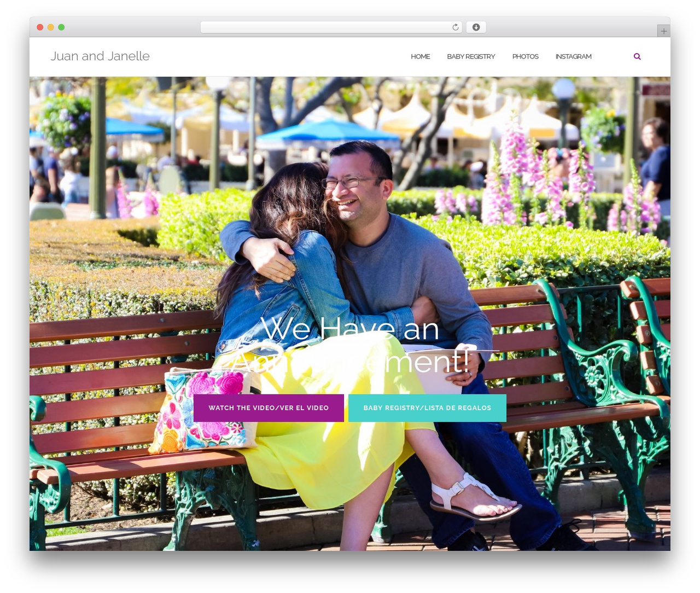Add a new browser tab with plus button
The width and height of the screenshot is (700, 593).
click(x=663, y=31)
